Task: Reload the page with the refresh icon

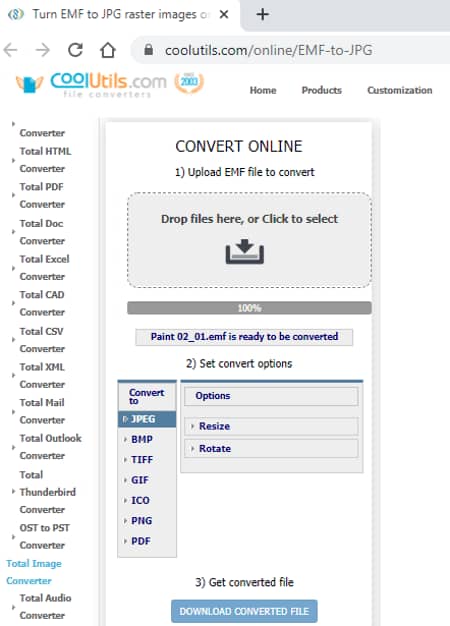Action: click(75, 50)
